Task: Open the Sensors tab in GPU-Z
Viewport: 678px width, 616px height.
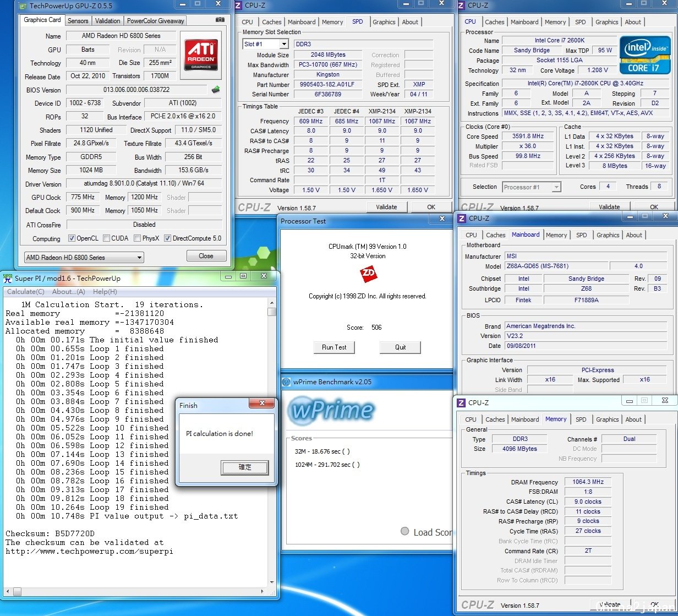Action: coord(78,21)
